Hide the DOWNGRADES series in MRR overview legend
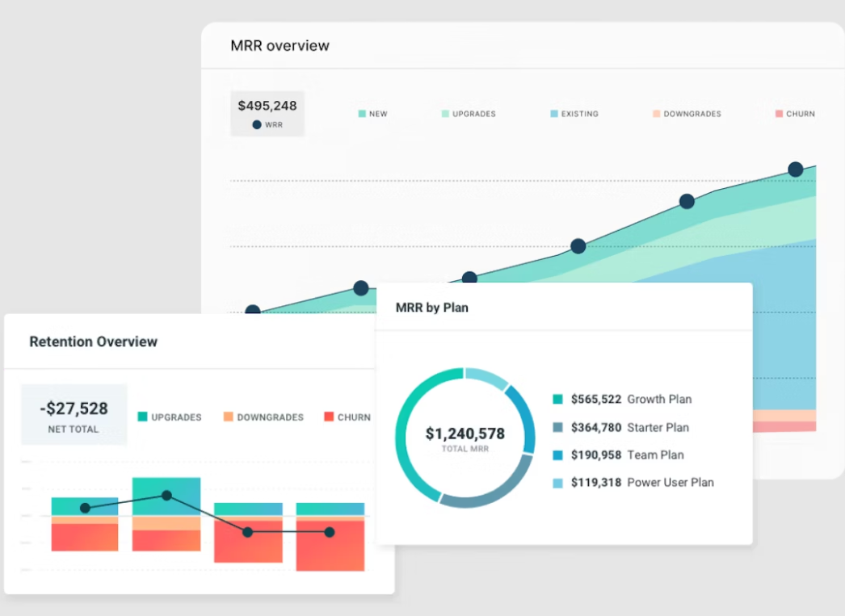This screenshot has height=616, width=845. [x=686, y=114]
